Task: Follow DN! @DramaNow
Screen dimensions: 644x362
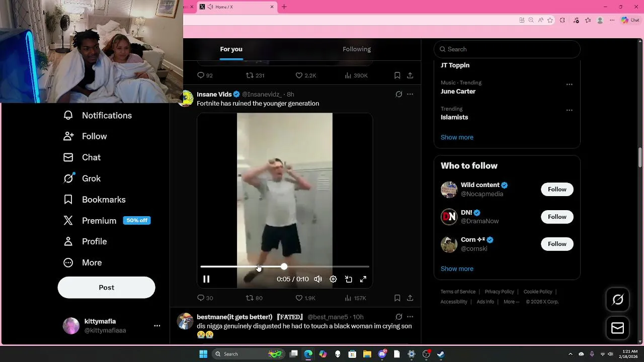Action: coord(557,217)
